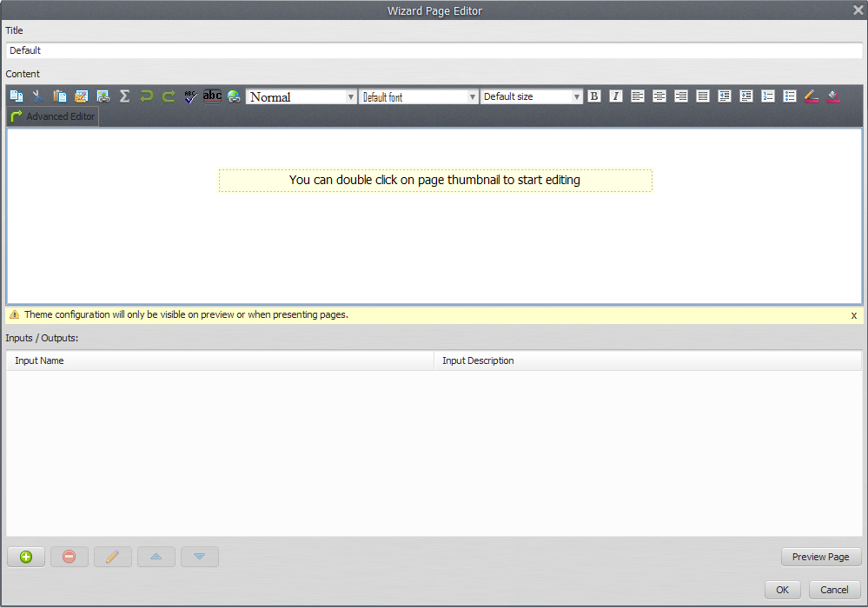Click the Preview Page button
The height and width of the screenshot is (608, 868).
click(x=821, y=557)
